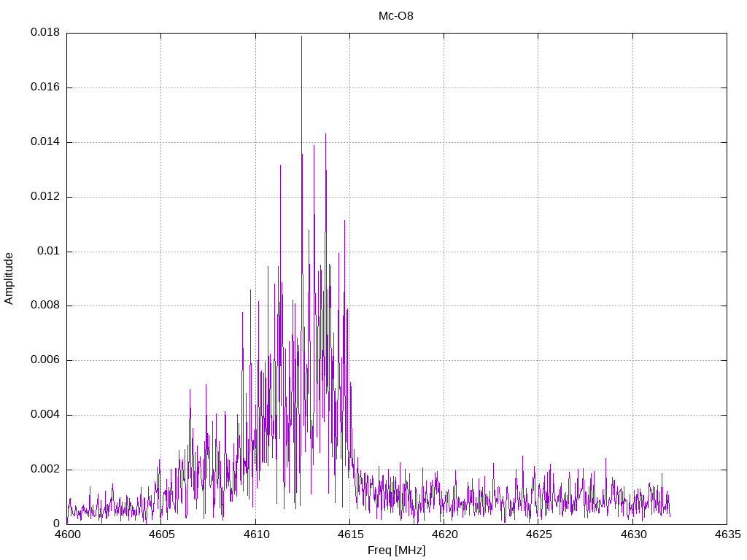Image resolution: width=747 pixels, height=560 pixels.
Task: Click the Freq [MHz] x-axis label
Action: coord(396,551)
